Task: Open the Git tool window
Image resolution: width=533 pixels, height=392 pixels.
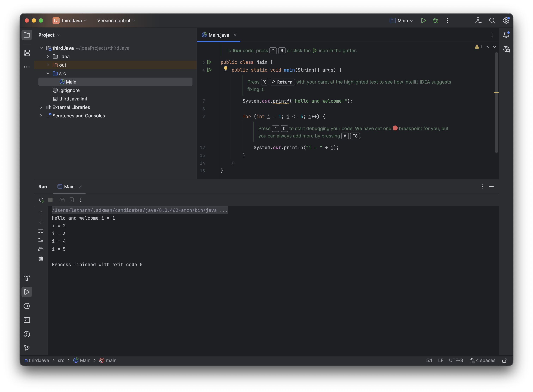Action: 27,348
